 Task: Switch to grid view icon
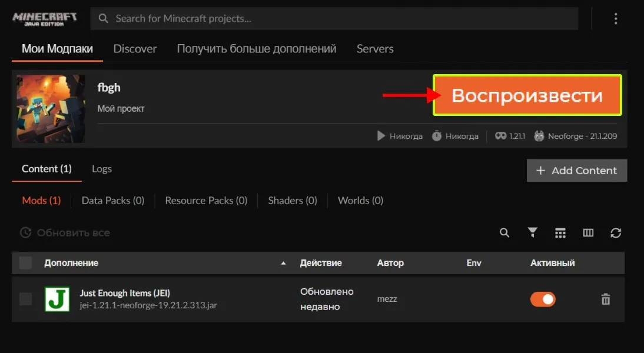(560, 233)
